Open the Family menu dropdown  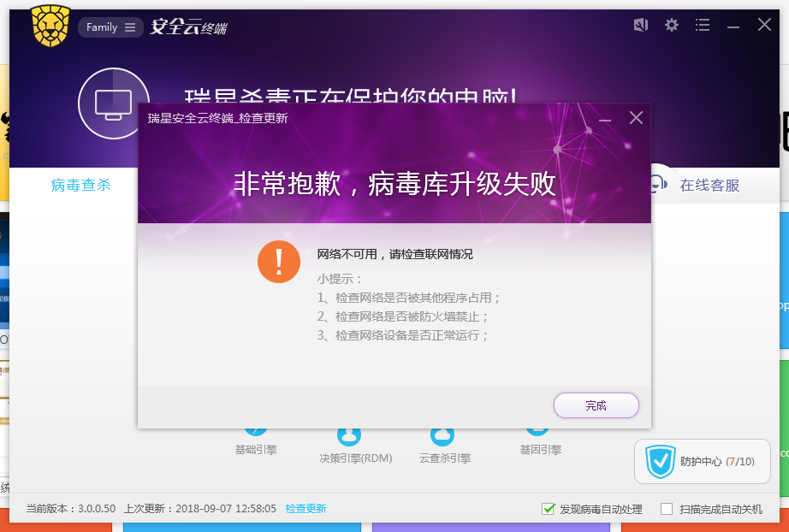(110, 27)
